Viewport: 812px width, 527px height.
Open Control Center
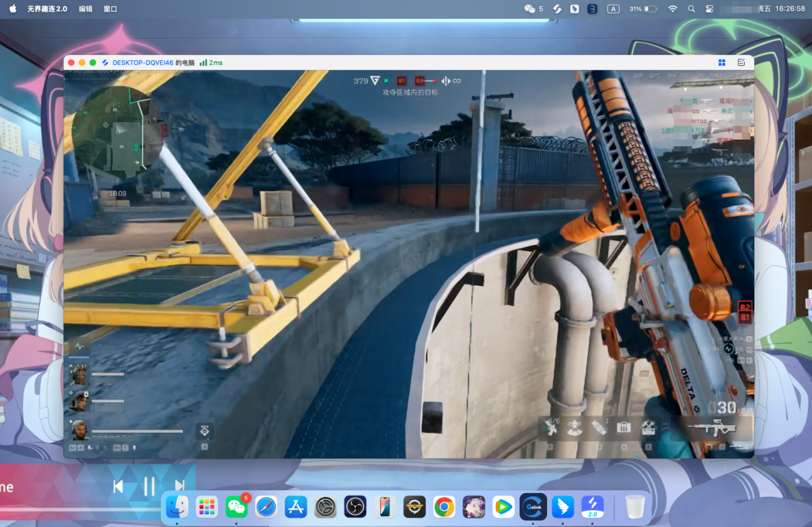(709, 9)
